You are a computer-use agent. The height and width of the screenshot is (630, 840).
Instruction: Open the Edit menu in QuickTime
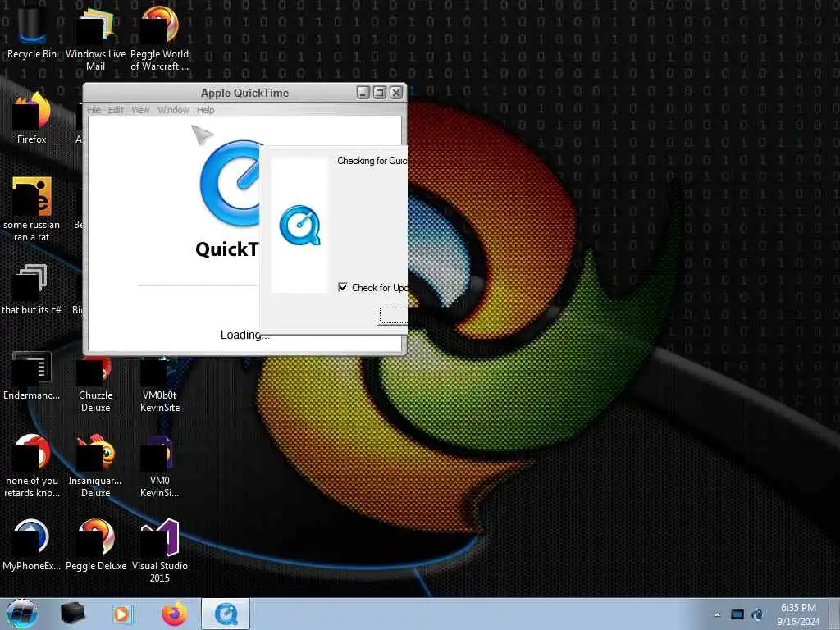tap(116, 110)
